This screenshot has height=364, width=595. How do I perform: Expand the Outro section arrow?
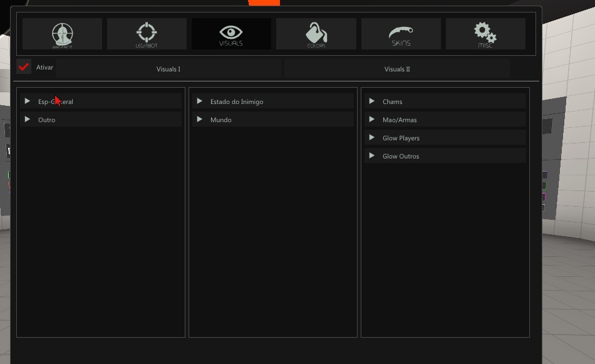click(x=27, y=119)
